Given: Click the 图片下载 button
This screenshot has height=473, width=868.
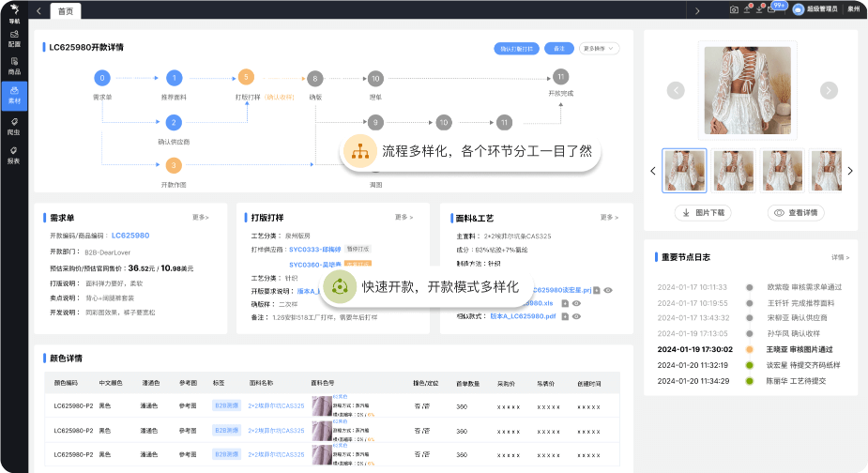Looking at the screenshot, I should (x=704, y=212).
